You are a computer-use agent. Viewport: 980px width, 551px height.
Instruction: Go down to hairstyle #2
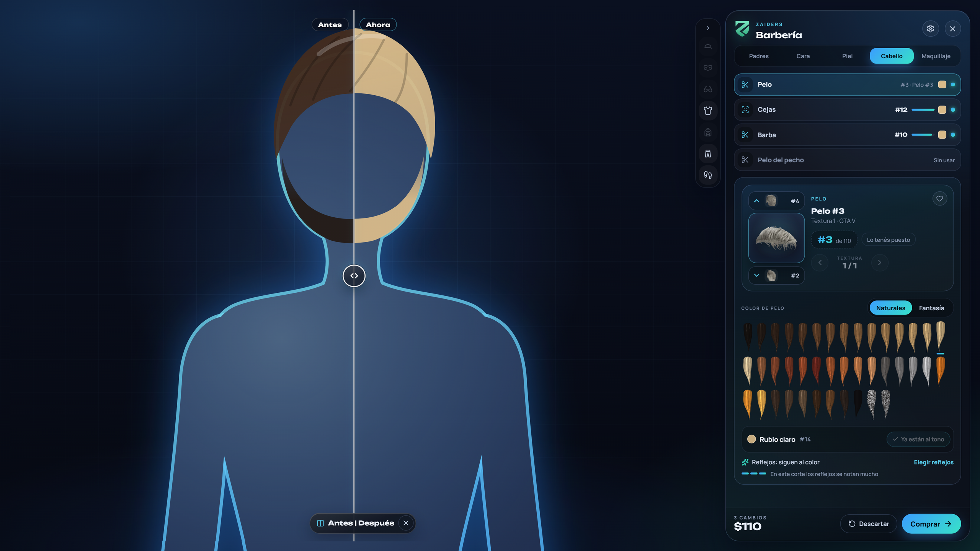[x=776, y=275]
